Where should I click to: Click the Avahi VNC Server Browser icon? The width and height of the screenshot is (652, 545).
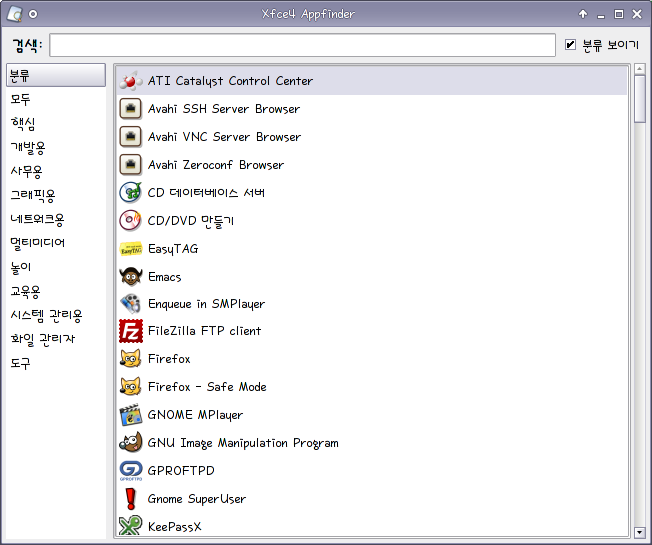pyautogui.click(x=131, y=137)
